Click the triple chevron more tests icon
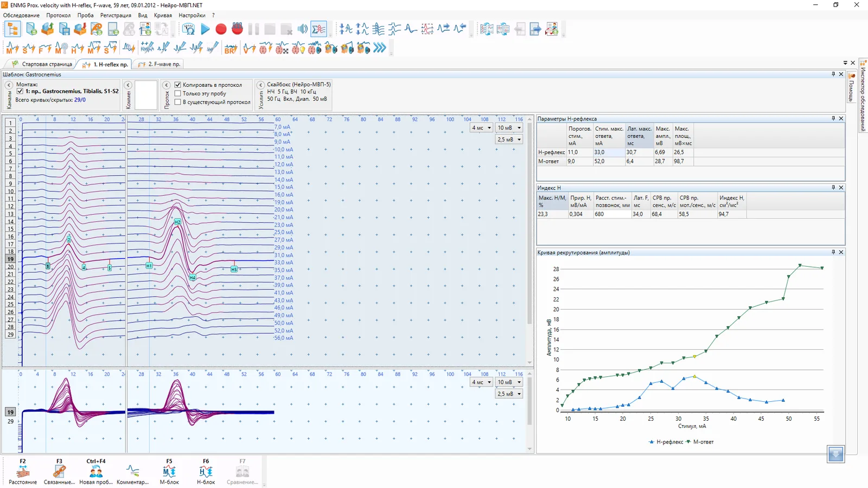 (380, 48)
